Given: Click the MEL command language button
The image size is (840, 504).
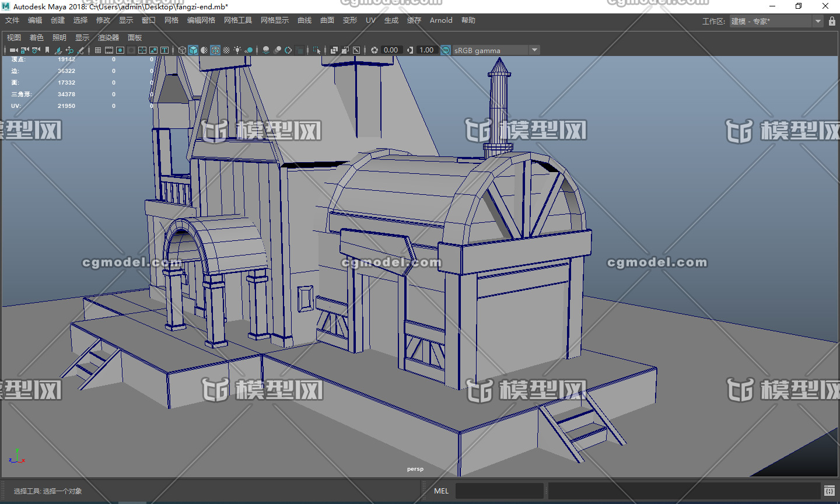Looking at the screenshot, I should [441, 491].
